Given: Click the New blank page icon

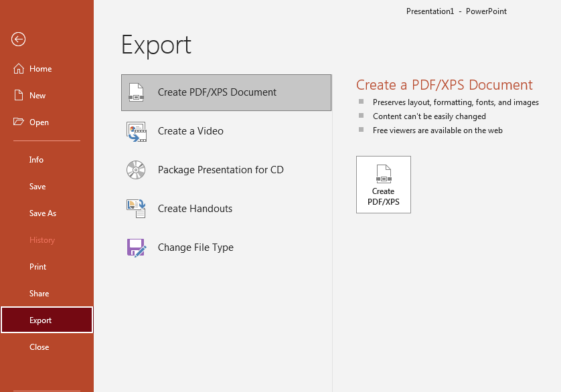Looking at the screenshot, I should pos(18,96).
